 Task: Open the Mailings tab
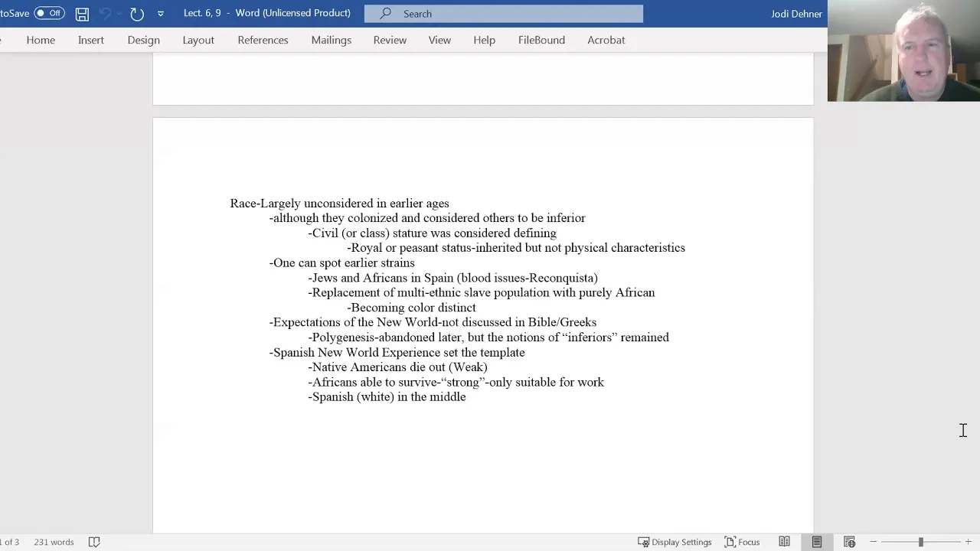pyautogui.click(x=332, y=40)
